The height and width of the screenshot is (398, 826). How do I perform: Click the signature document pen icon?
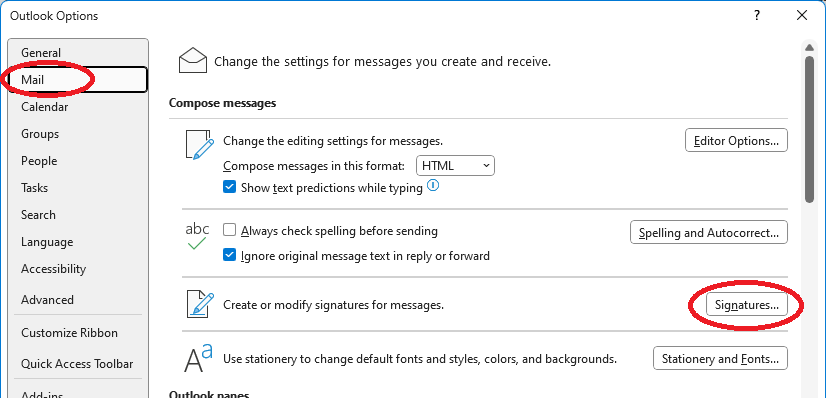point(200,305)
